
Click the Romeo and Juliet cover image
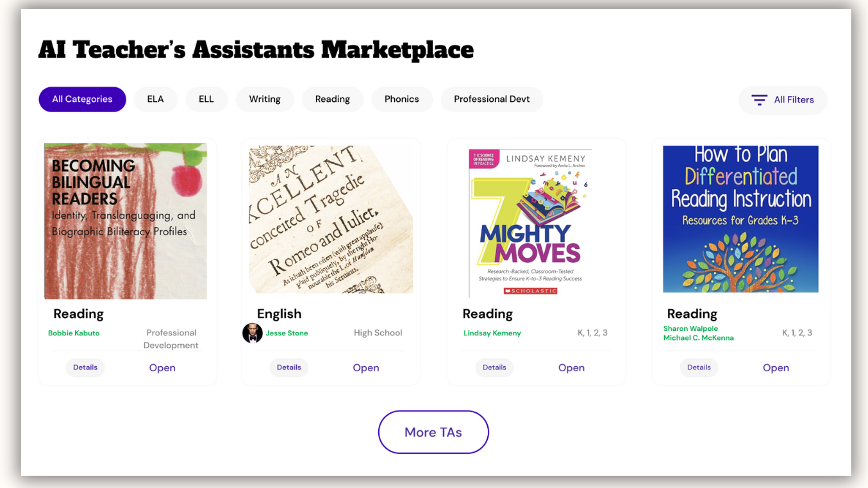331,219
